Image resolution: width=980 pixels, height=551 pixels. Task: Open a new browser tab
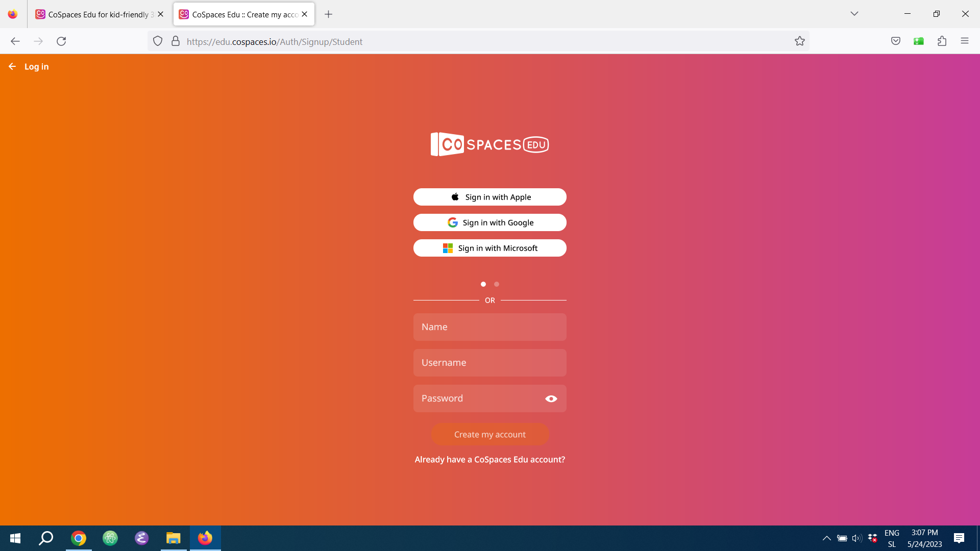click(328, 14)
